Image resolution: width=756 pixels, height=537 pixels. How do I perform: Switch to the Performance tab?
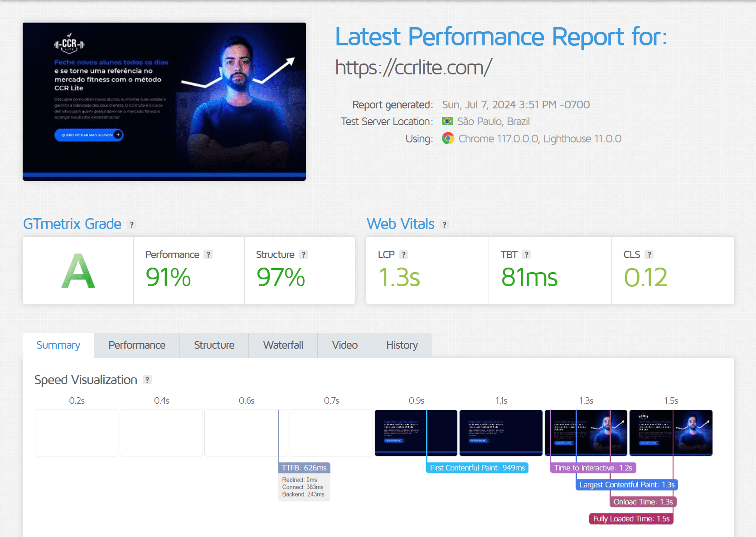[x=137, y=345]
